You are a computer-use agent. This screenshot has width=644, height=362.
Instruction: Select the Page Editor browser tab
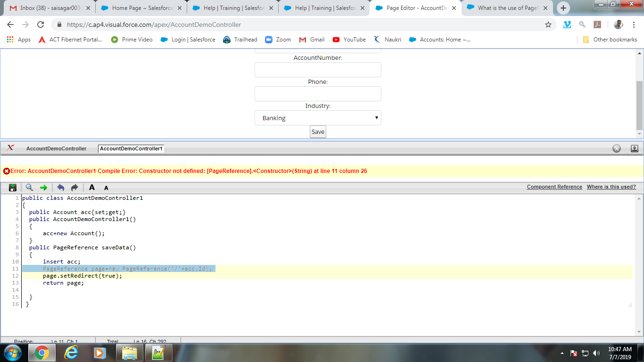click(x=413, y=8)
